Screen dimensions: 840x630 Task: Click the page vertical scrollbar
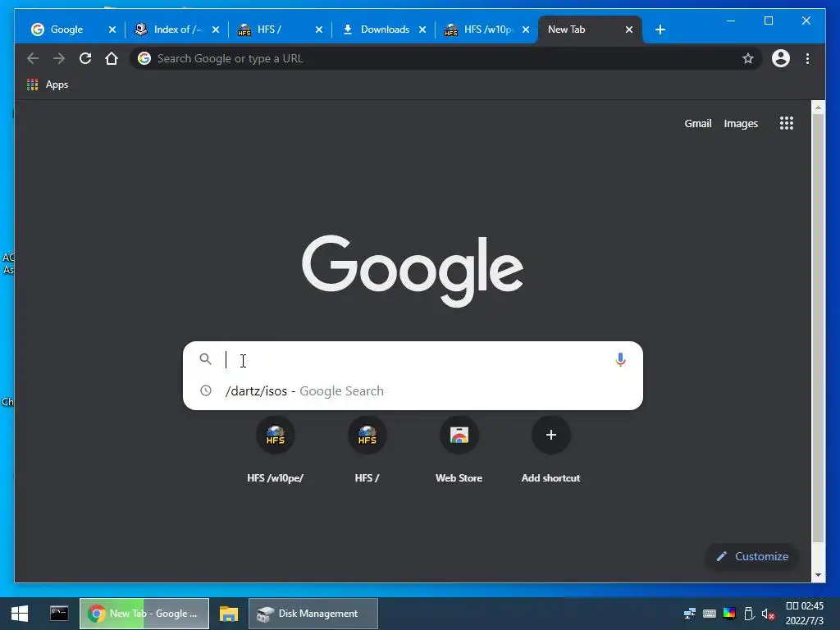(x=818, y=328)
